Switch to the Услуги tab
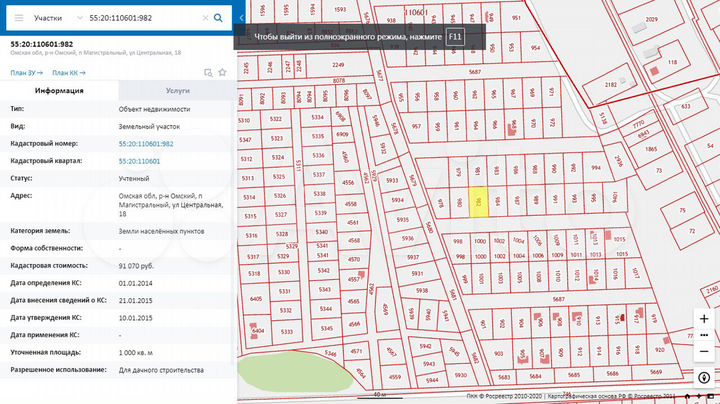The height and width of the screenshot is (404, 720). coord(177,91)
